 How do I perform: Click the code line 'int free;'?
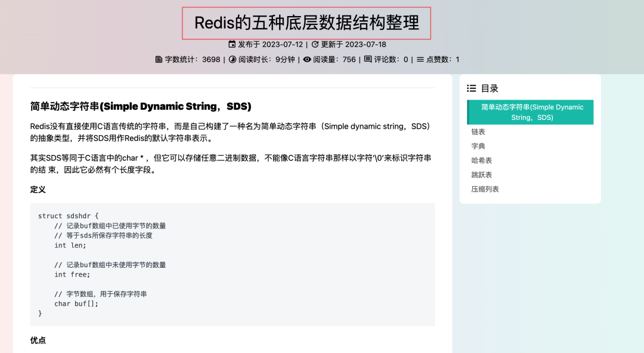[x=72, y=274]
